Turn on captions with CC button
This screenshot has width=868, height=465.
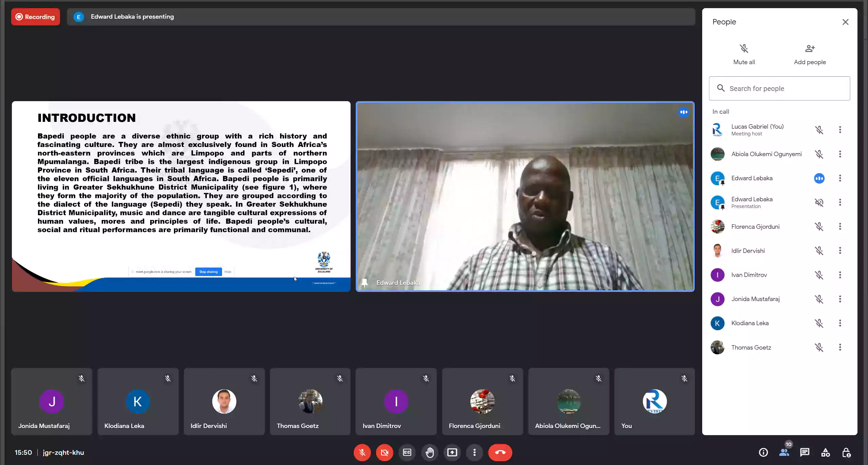coord(407,452)
